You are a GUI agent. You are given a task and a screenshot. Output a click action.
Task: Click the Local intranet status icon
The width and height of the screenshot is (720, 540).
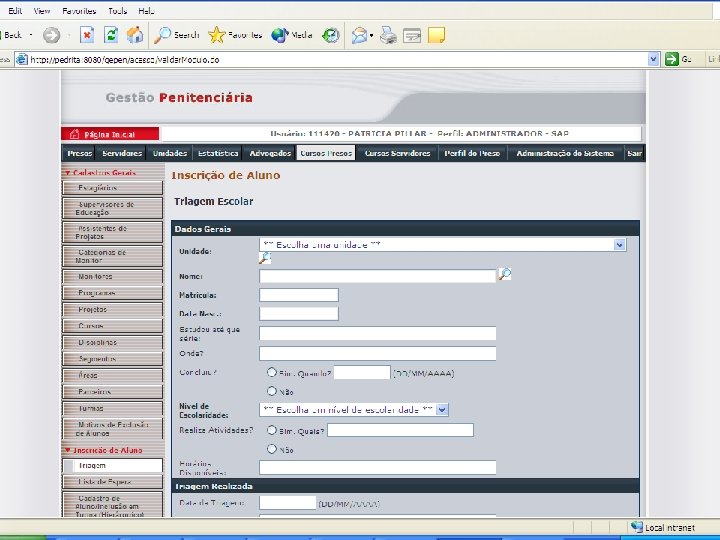636,527
